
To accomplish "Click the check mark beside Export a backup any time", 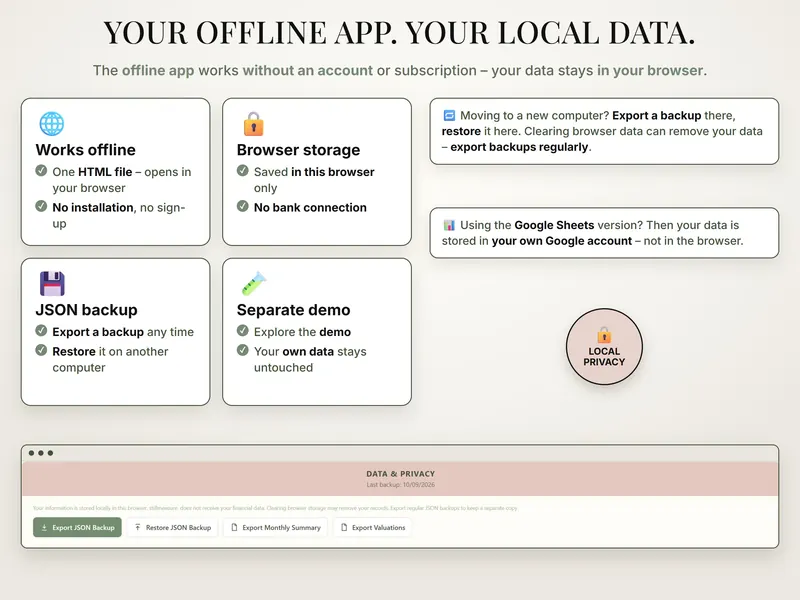I will pos(41,331).
